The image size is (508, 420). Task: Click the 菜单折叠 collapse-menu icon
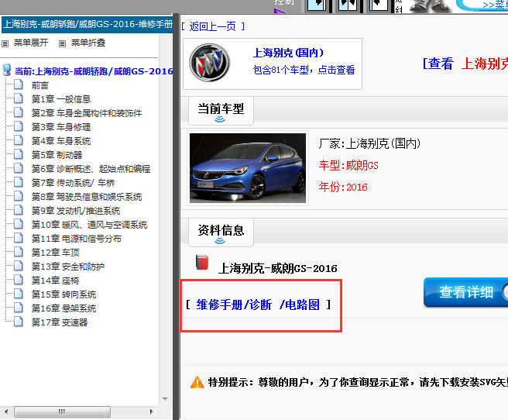(x=62, y=43)
